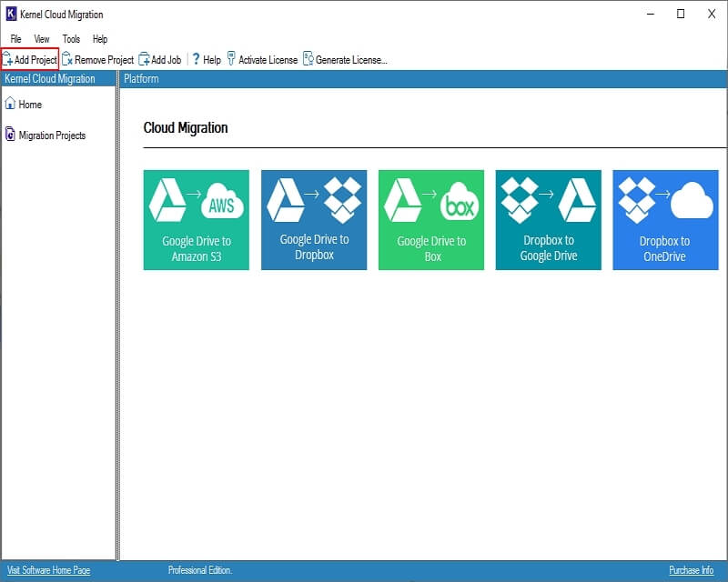Click the Remove Project toolbar icon
The width and height of the screenshot is (728, 582).
click(66, 59)
